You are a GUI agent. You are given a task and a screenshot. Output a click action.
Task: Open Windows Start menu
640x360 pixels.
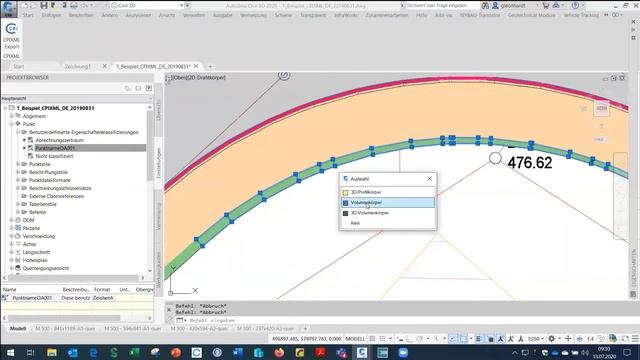point(10,353)
